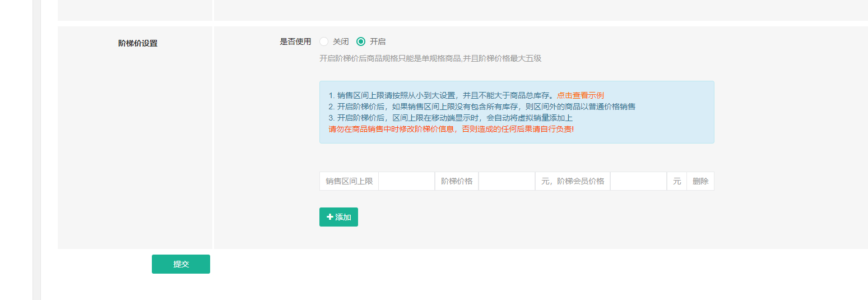The height and width of the screenshot is (300, 868).
Task: Click the 元，阶梯会员价格 field label
Action: (573, 181)
